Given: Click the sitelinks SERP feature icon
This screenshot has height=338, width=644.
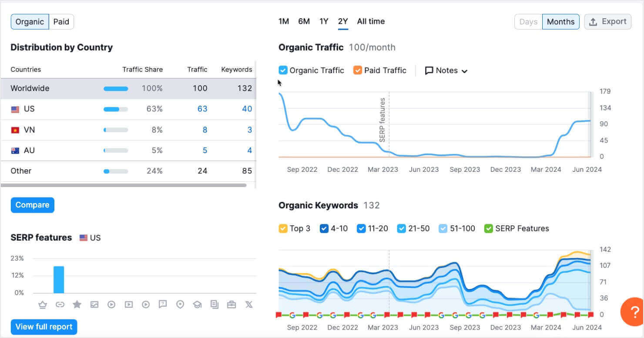Looking at the screenshot, I should tap(60, 305).
